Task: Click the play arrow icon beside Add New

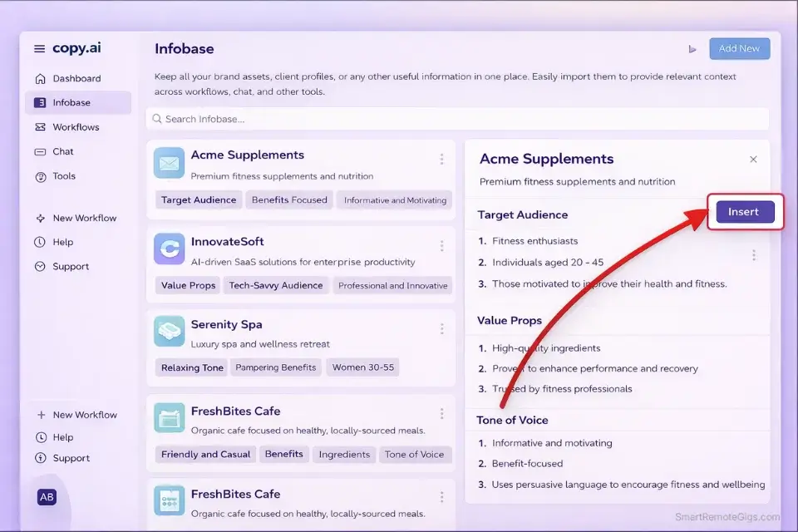Action: tap(692, 48)
